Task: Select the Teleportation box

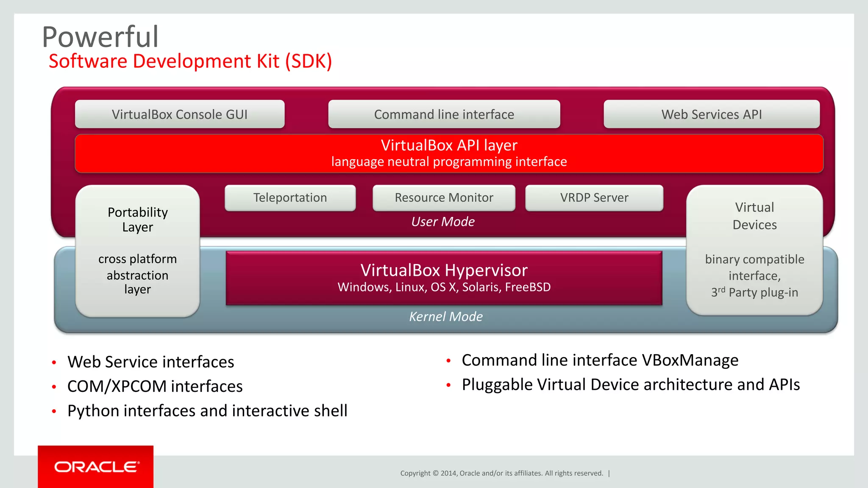Action: pyautogui.click(x=290, y=198)
